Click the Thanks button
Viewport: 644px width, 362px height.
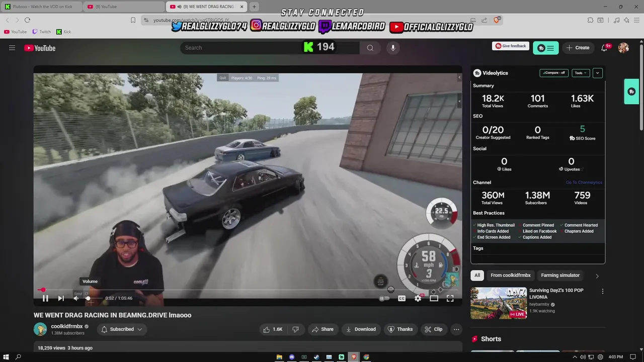point(400,329)
